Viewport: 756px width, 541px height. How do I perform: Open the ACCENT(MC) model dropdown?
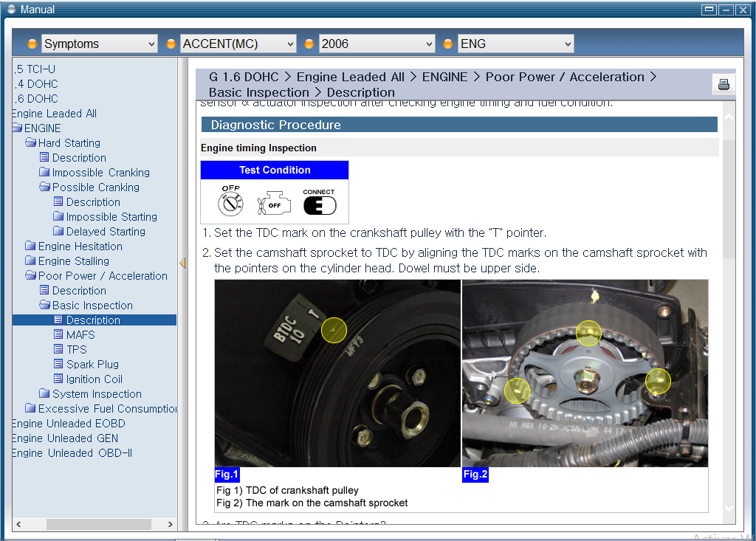pyautogui.click(x=238, y=44)
